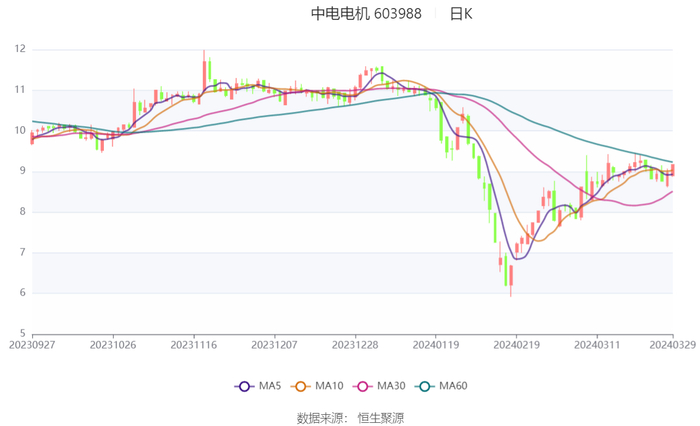Click the 数据来源 恒生聚源 source text

tap(350, 417)
